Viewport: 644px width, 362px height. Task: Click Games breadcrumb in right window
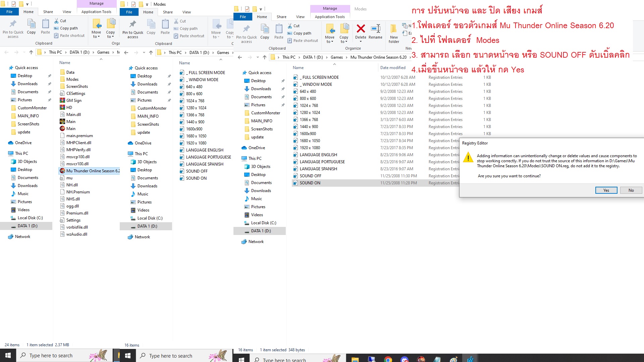tap(336, 57)
